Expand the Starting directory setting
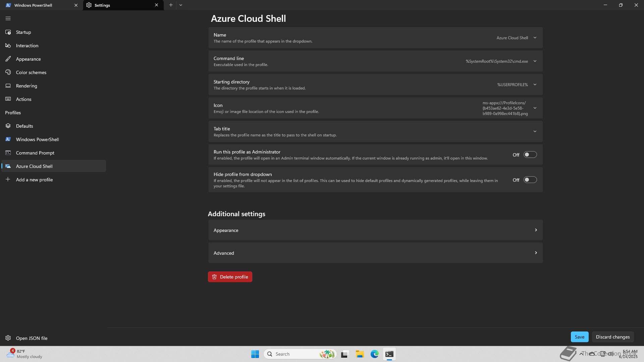This screenshot has height=362, width=644. click(x=535, y=85)
